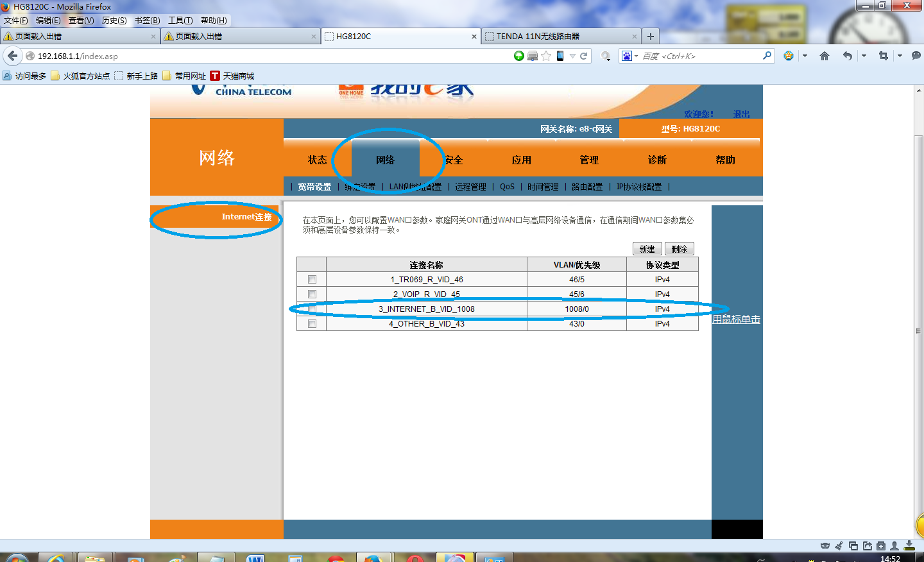Open the Baidu search engine dropdown
924x562 pixels.
pyautogui.click(x=629, y=56)
